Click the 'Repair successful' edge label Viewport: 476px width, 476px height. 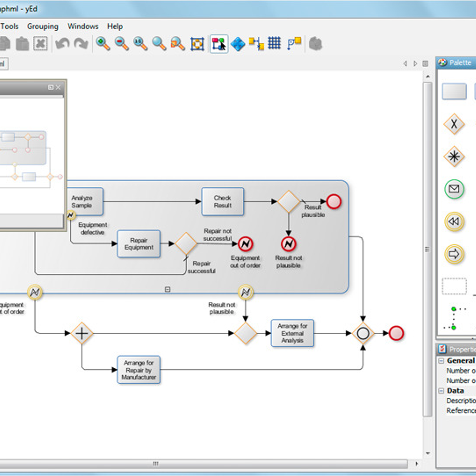201,267
